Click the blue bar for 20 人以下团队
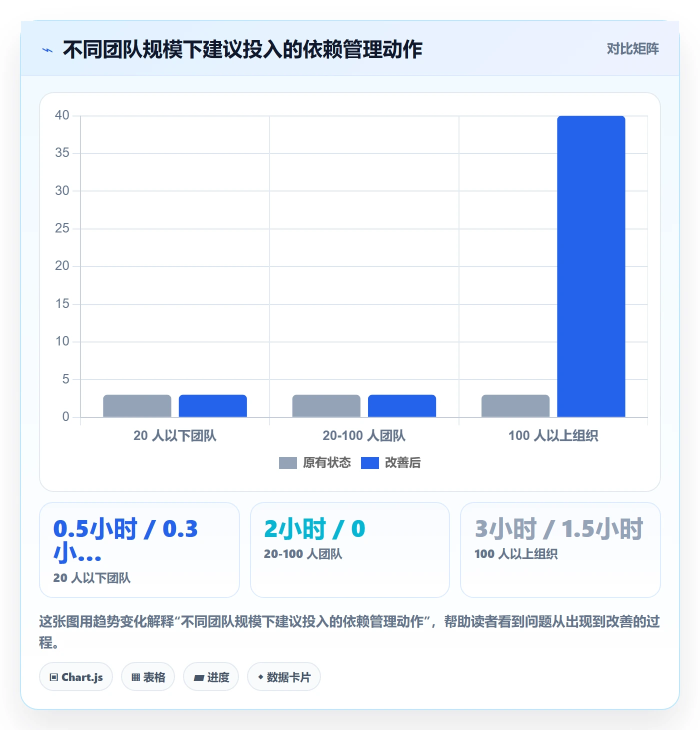Viewport: 700px width, 730px height. pyautogui.click(x=213, y=406)
